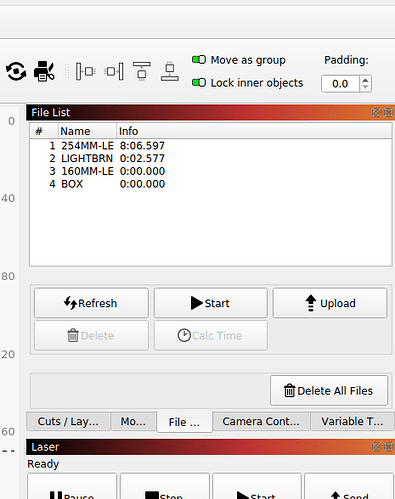Undock the File List panel

(377, 112)
